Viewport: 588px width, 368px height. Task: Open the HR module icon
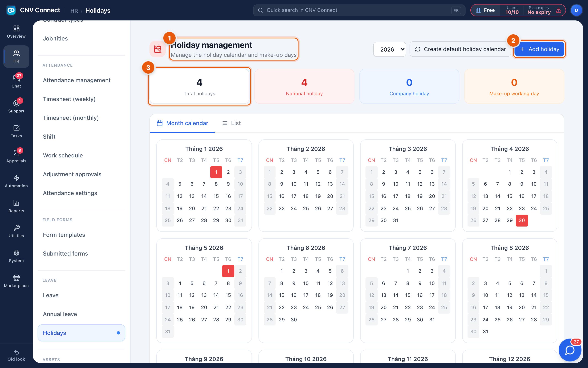click(16, 56)
